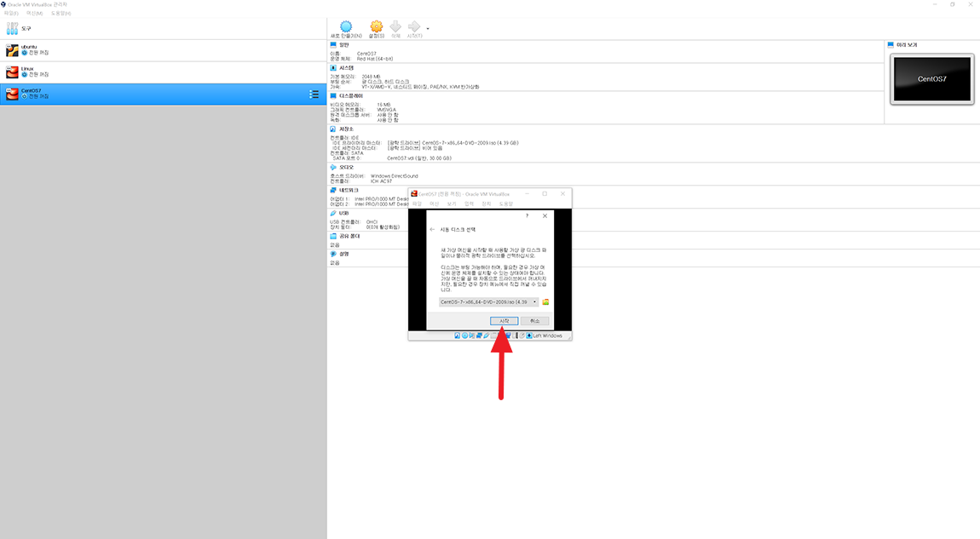Open the 입력 menu in CentOS7 VM window
980x539 pixels.
(x=469, y=204)
